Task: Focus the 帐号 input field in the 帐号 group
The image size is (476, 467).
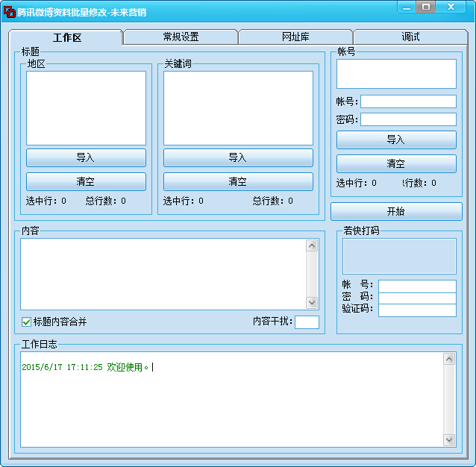Action: coord(408,101)
